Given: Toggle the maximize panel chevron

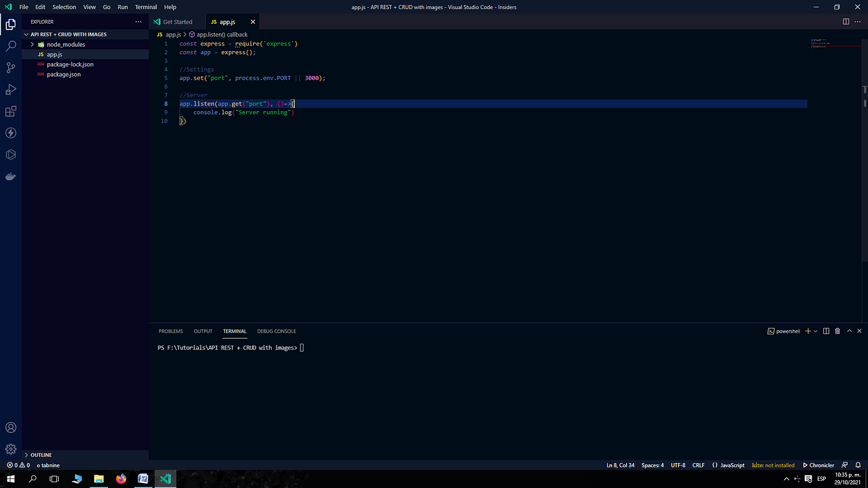Looking at the screenshot, I should (849, 331).
